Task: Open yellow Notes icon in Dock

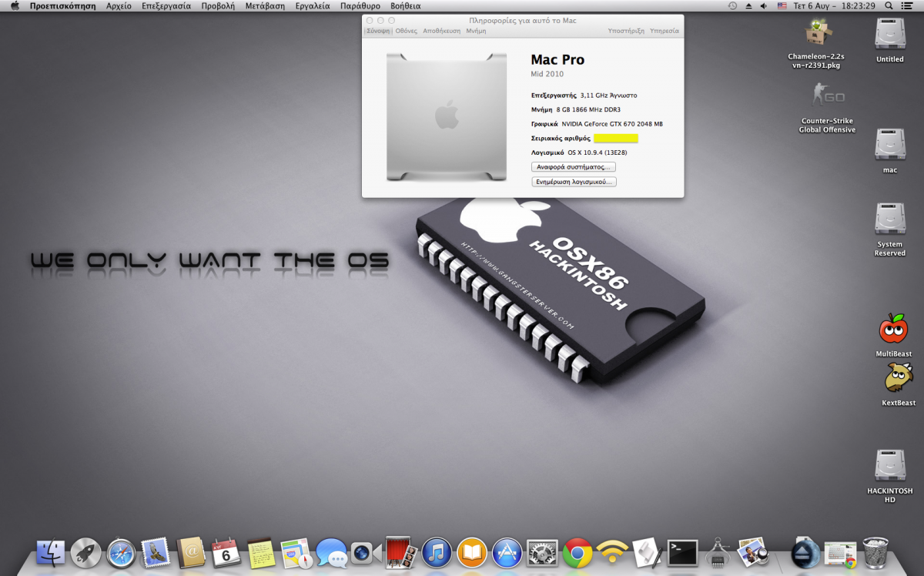Action: (261, 552)
